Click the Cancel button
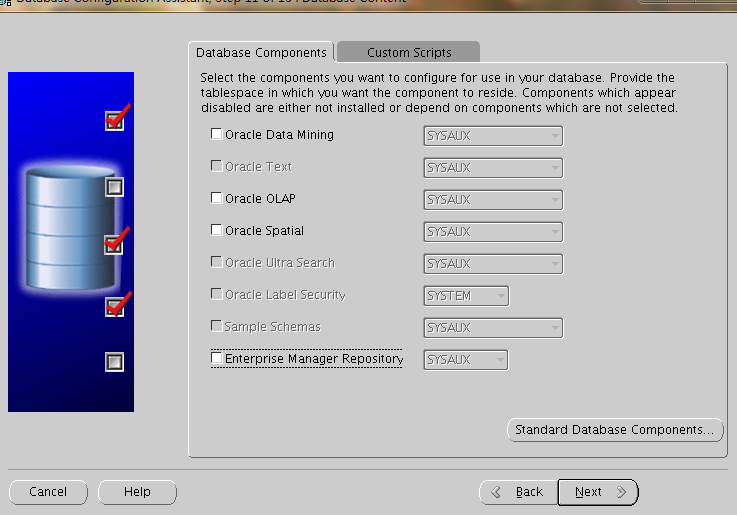 click(x=48, y=492)
